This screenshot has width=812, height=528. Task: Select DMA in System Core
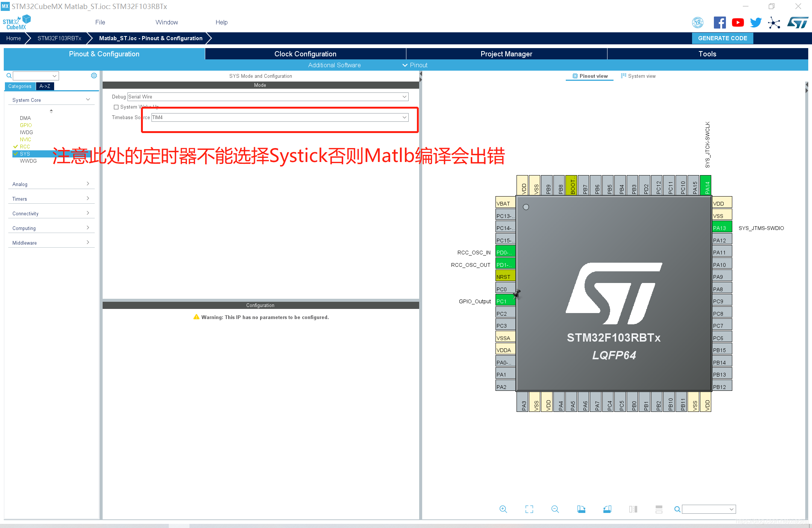[x=25, y=118]
